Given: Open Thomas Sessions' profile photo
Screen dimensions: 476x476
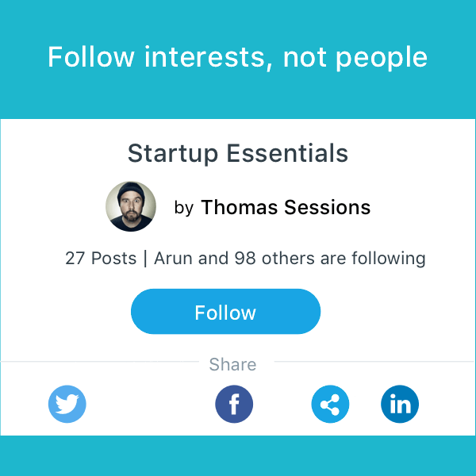Looking at the screenshot, I should pos(131,206).
